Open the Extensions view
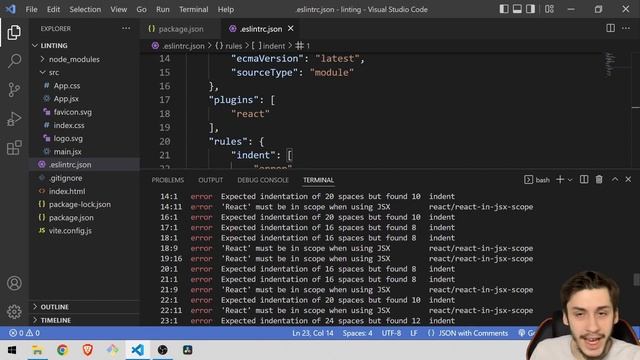The image size is (640, 360). click(x=14, y=147)
